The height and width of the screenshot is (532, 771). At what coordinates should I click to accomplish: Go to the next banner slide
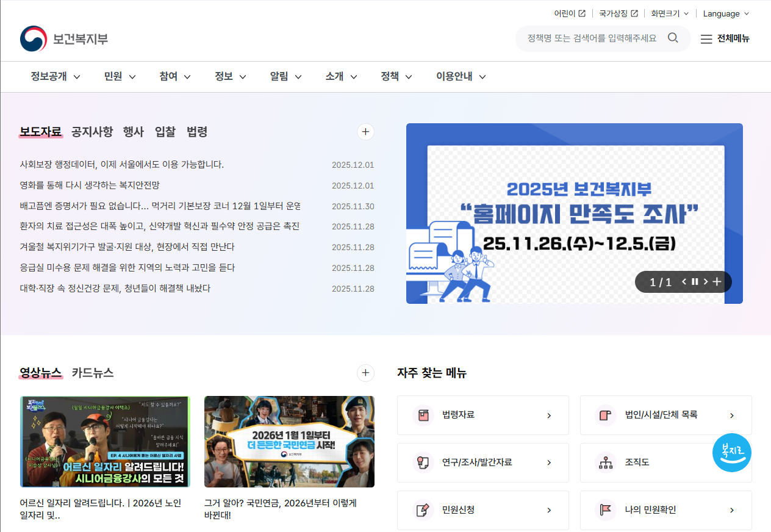coord(706,282)
